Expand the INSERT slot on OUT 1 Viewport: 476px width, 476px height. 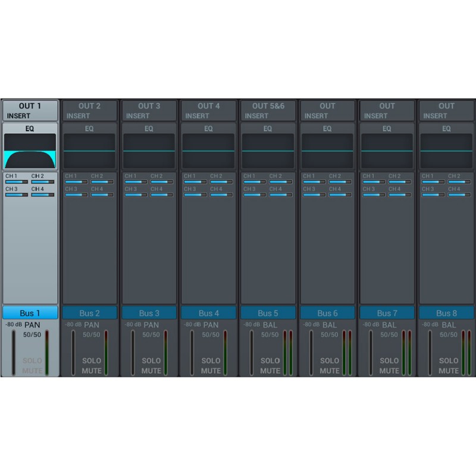pos(30,111)
